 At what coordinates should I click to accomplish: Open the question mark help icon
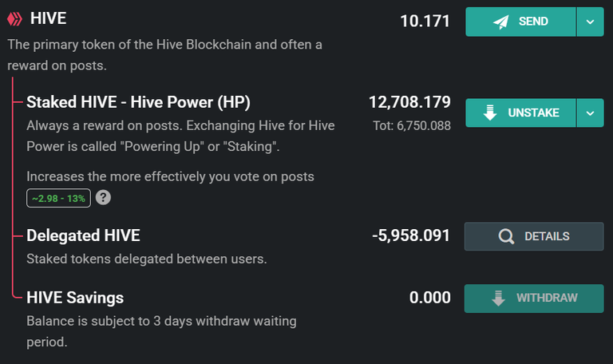103,198
